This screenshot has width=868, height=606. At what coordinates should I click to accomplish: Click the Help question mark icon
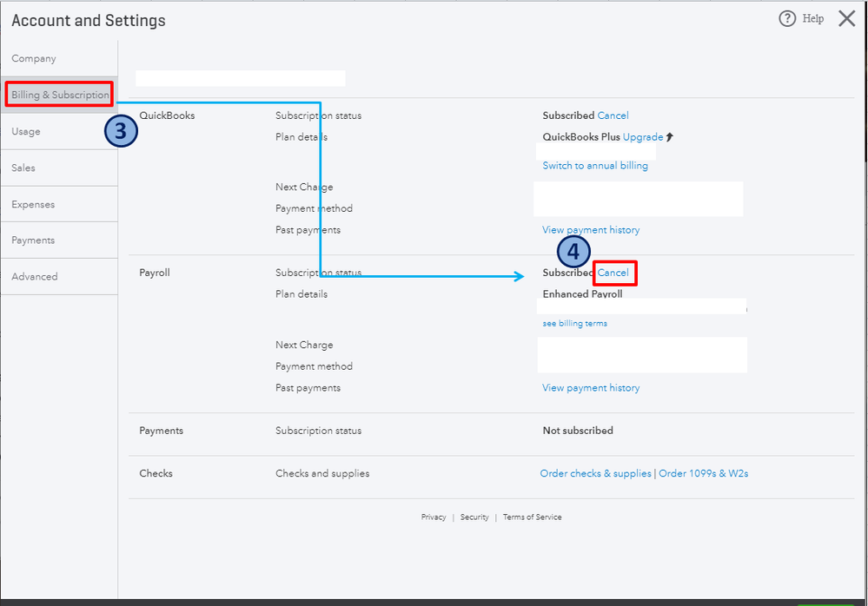(x=787, y=19)
